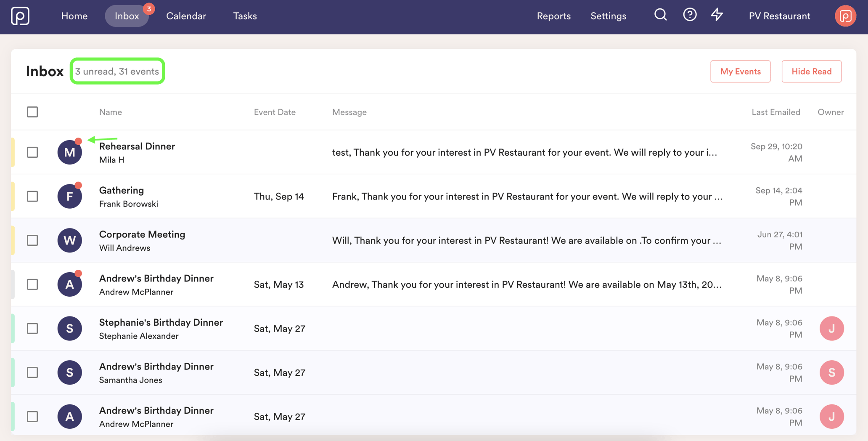Open the Rehearsal Dinner event

pyautogui.click(x=137, y=146)
